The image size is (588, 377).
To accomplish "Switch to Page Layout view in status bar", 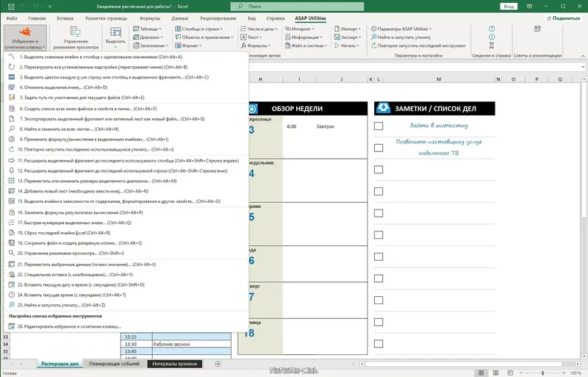I will click(x=495, y=373).
